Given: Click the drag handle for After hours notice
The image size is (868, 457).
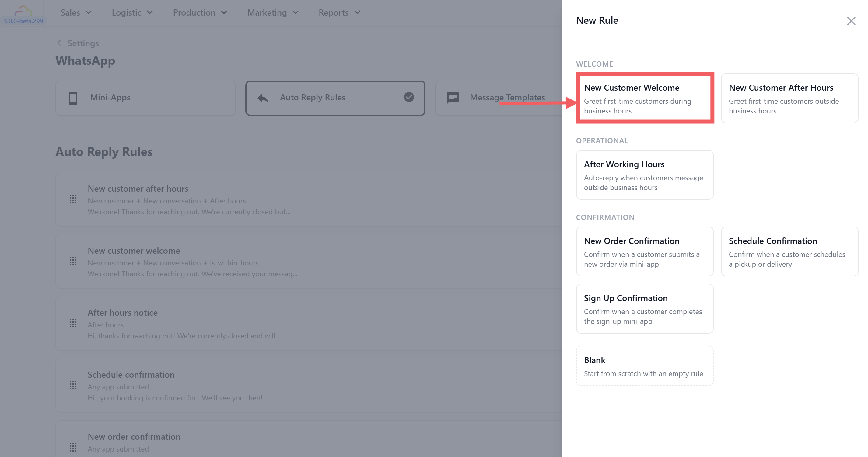Looking at the screenshot, I should [x=73, y=324].
